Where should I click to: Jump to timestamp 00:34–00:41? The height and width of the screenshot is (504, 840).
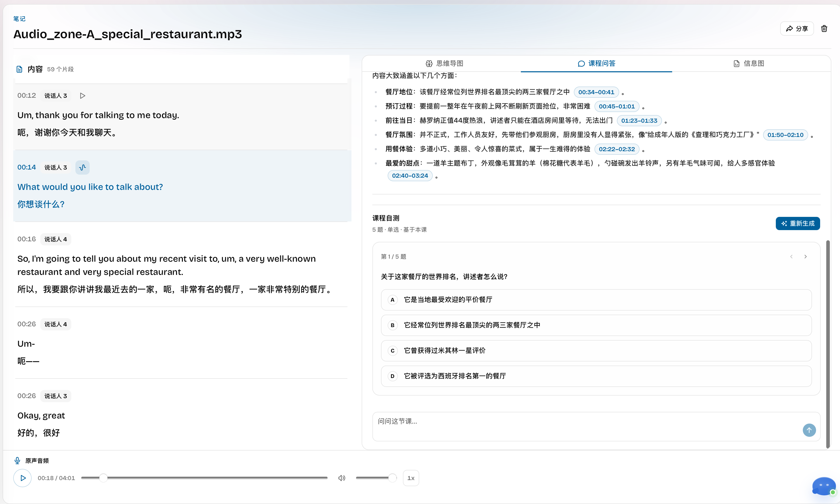tap(596, 92)
